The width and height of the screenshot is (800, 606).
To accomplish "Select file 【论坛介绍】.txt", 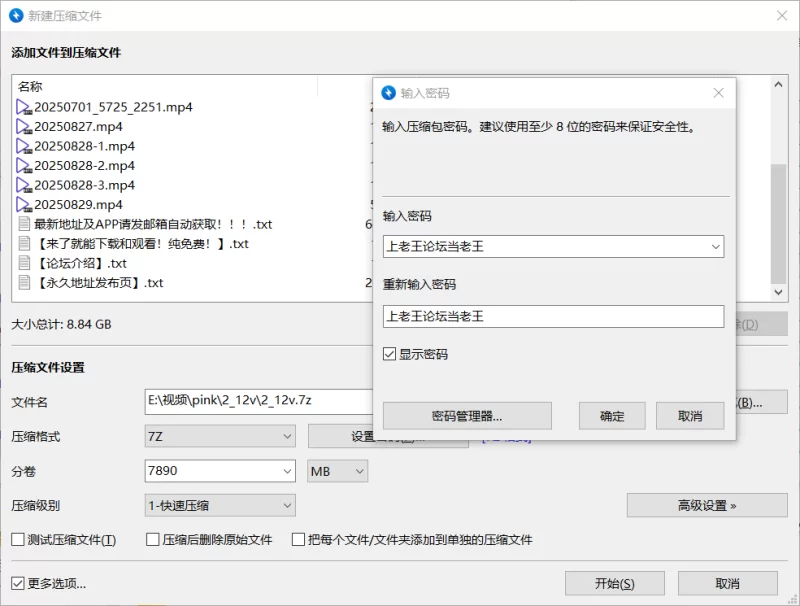I will tap(81, 263).
